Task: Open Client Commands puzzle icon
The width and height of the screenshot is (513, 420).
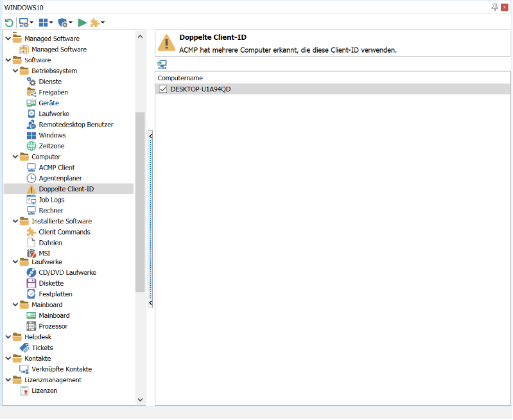Action: tap(31, 232)
